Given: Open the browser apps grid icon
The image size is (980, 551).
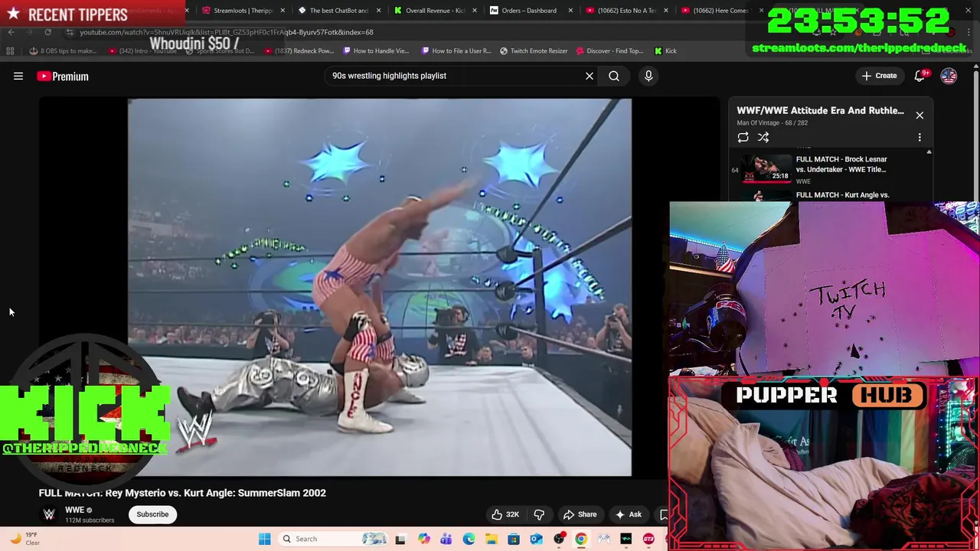Looking at the screenshot, I should pyautogui.click(x=10, y=51).
